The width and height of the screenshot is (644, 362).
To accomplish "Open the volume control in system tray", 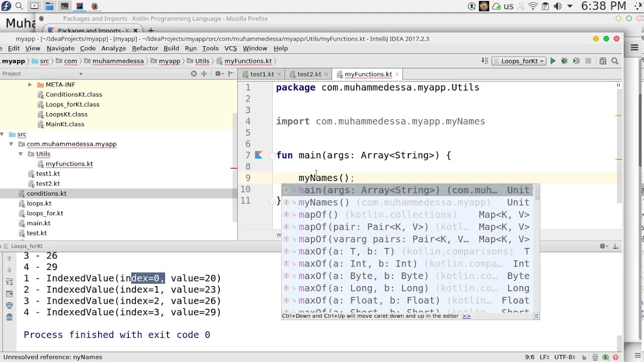I will pyautogui.click(x=557, y=6).
